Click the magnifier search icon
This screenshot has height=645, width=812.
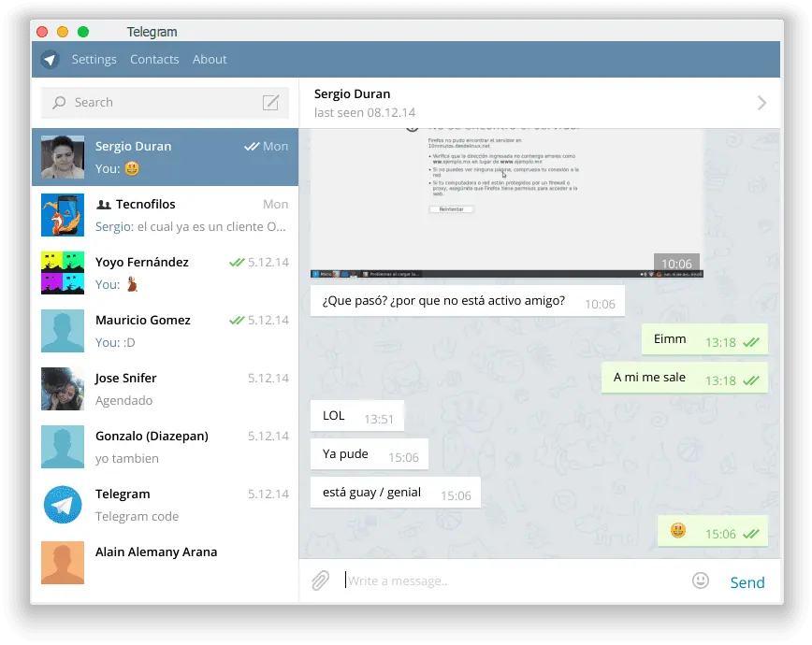(59, 103)
